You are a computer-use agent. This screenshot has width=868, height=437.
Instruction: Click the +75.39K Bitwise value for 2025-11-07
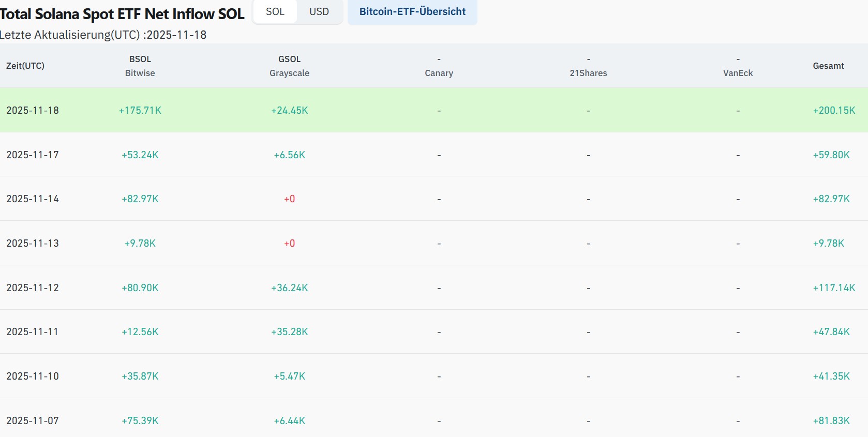pyautogui.click(x=140, y=420)
